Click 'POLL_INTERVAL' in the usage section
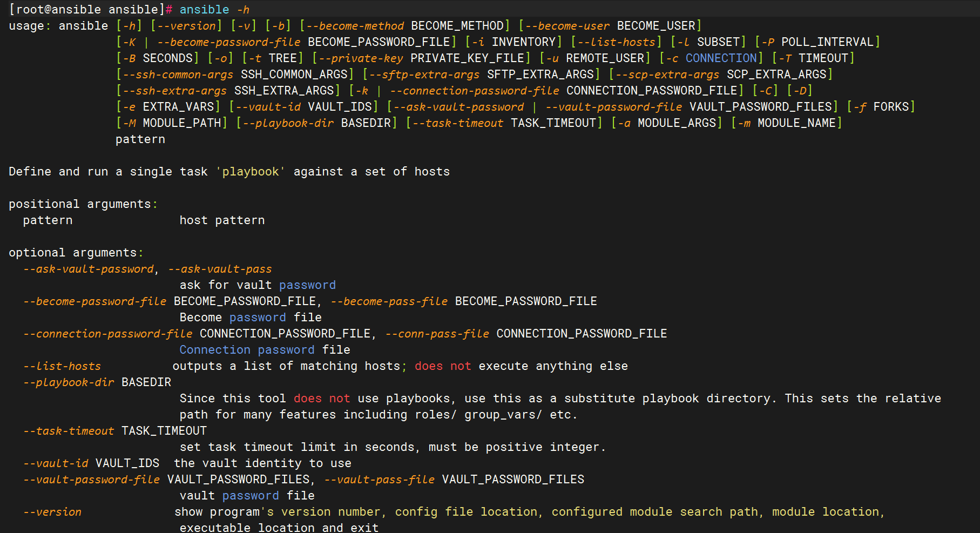 click(827, 42)
